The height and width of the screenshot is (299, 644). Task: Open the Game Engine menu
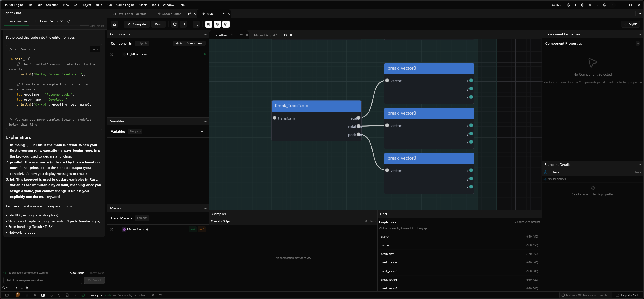(x=125, y=5)
